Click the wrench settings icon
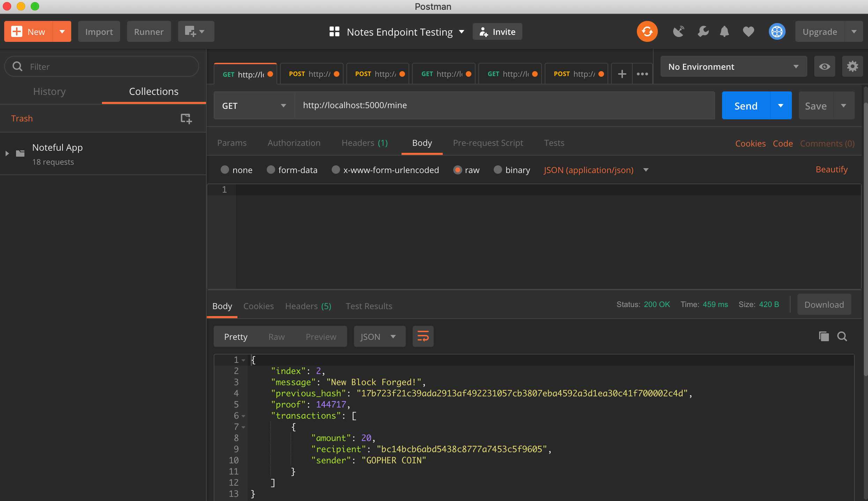The width and height of the screenshot is (868, 501). pyautogui.click(x=702, y=31)
